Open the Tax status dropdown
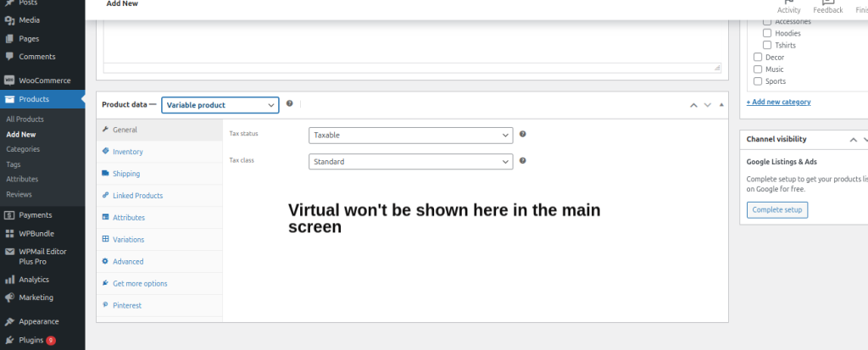 click(411, 135)
